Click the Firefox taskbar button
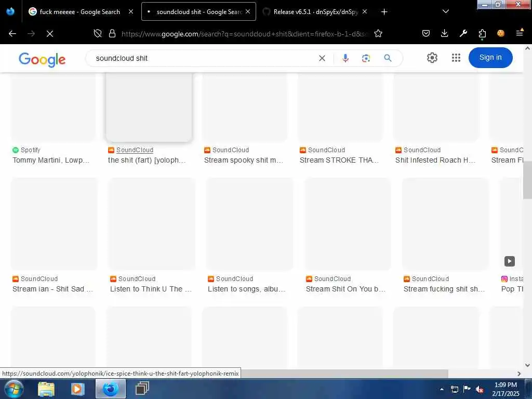This screenshot has width=532, height=399. [111, 389]
